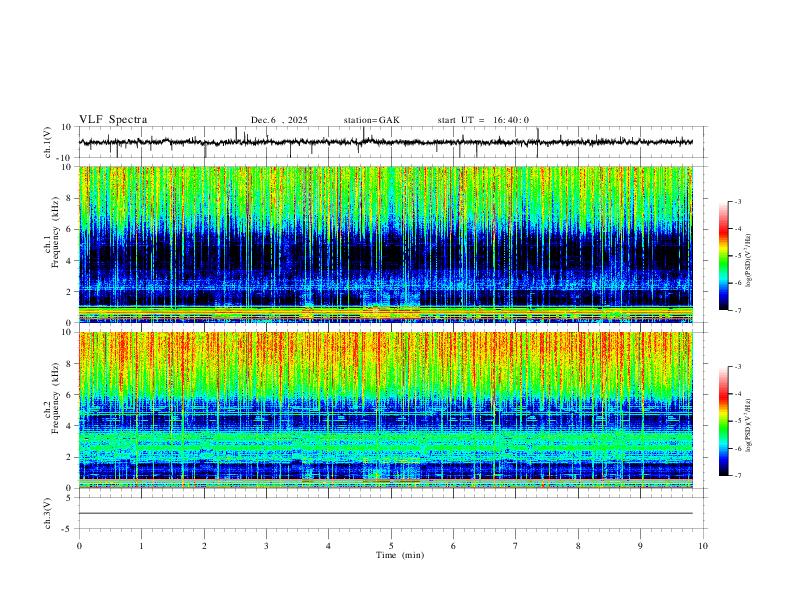The height and width of the screenshot is (612, 792).
Task: Click the ch.1 color scale PSD unit label
Action: coord(749,260)
